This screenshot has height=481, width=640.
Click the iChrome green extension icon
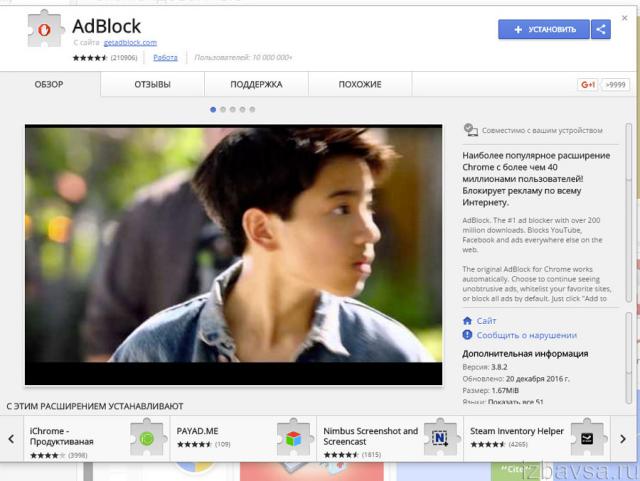[x=147, y=439]
